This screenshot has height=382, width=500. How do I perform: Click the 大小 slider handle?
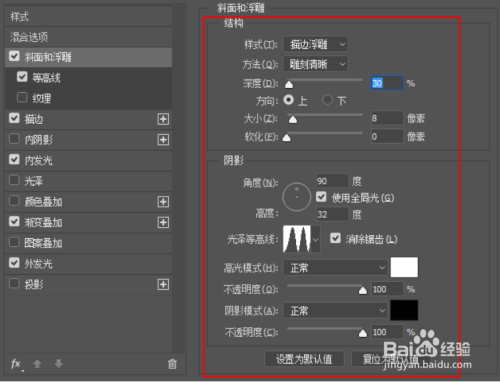(x=293, y=119)
